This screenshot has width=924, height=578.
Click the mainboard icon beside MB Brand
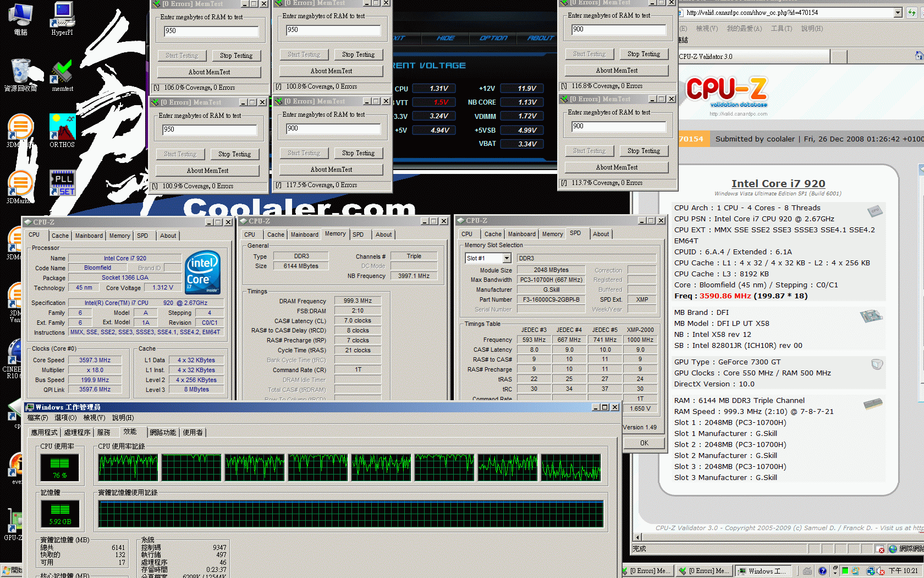tap(871, 316)
